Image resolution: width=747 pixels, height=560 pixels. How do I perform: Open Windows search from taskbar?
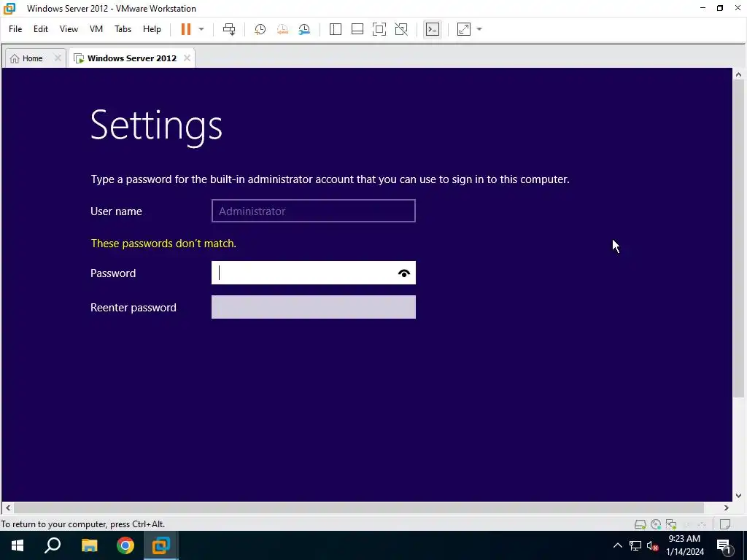pyautogui.click(x=53, y=545)
